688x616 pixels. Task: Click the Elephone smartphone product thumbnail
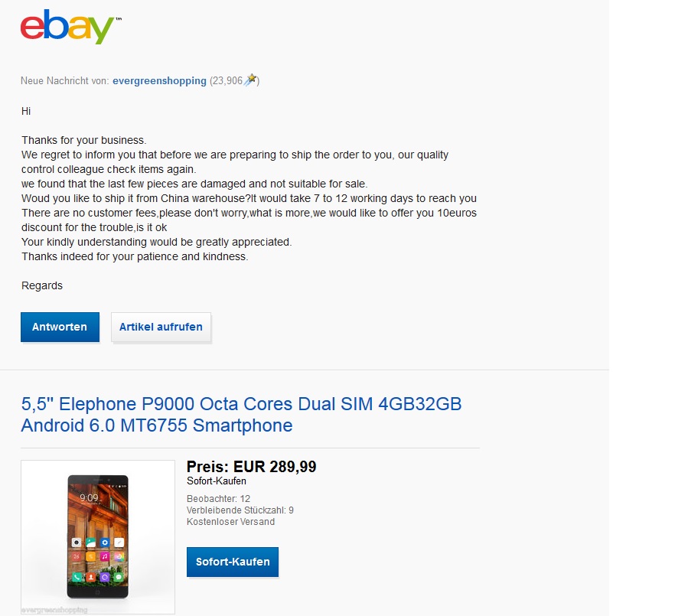[x=97, y=536]
